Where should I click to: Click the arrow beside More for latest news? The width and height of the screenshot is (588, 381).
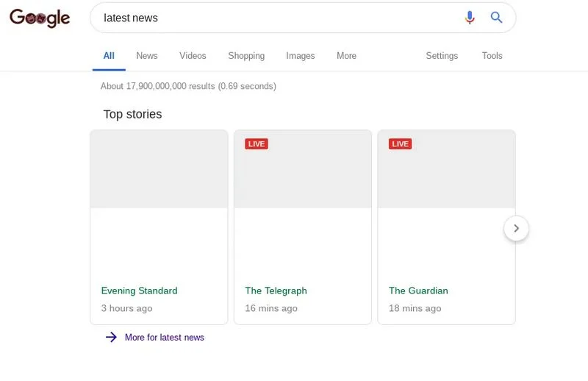[x=111, y=337]
